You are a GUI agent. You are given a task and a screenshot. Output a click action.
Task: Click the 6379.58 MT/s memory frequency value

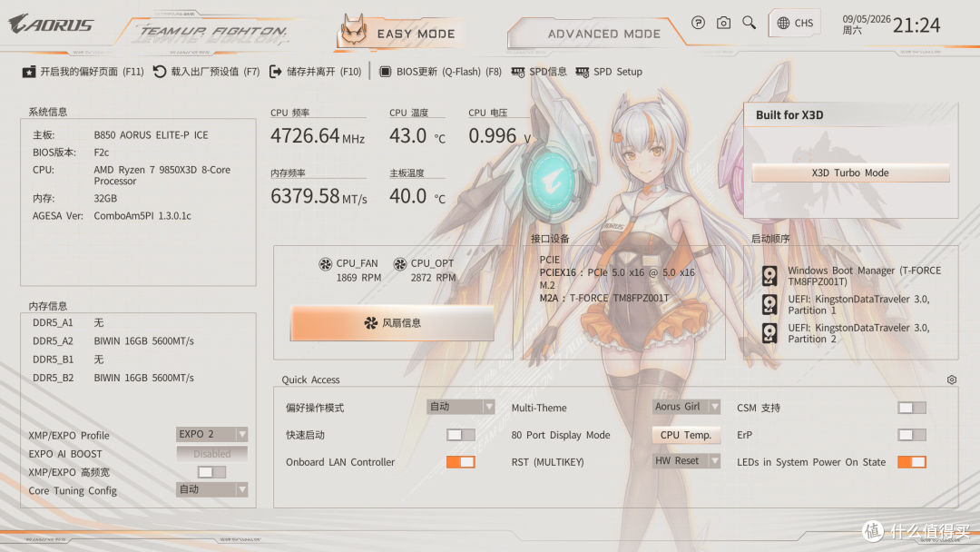coord(318,196)
